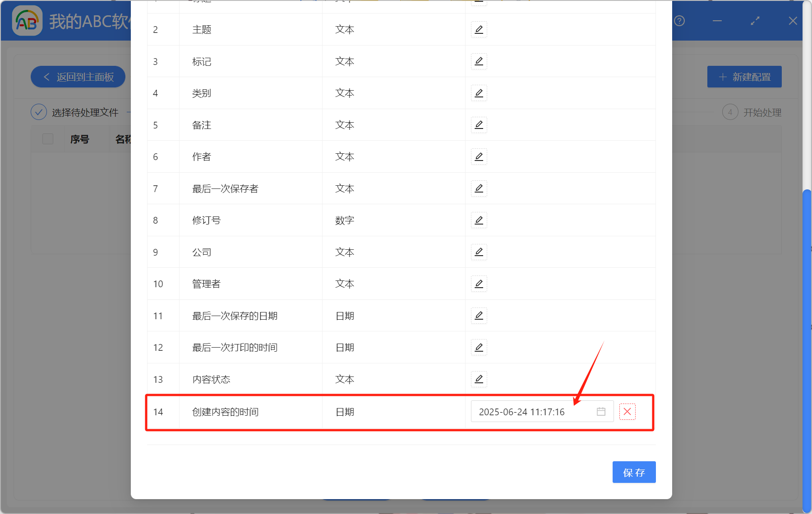This screenshot has height=514, width=812.
Task: Open the calendar picker in 创建内容的时间 row
Action: (x=600, y=411)
